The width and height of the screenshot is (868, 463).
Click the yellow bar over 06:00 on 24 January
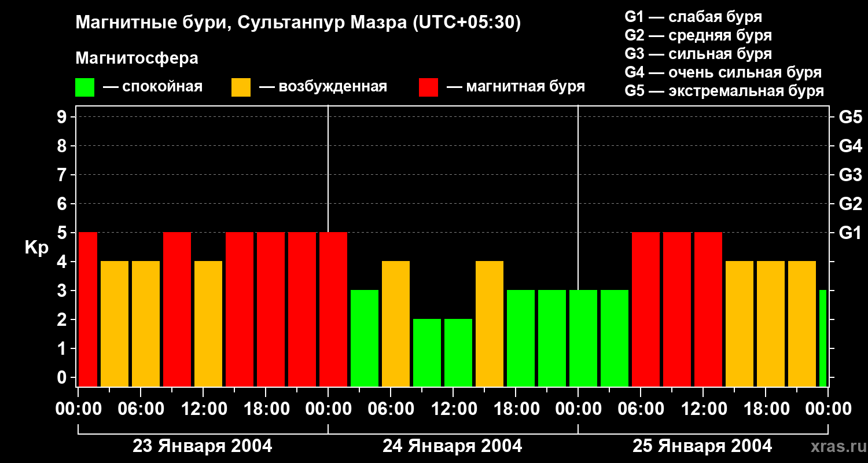click(396, 324)
